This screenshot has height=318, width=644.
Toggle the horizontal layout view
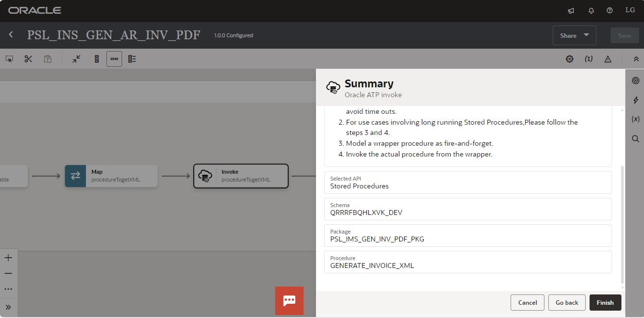coord(114,59)
